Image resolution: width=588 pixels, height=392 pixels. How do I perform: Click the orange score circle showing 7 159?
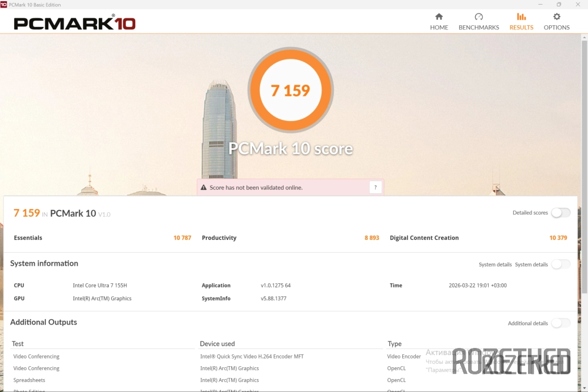tap(290, 90)
